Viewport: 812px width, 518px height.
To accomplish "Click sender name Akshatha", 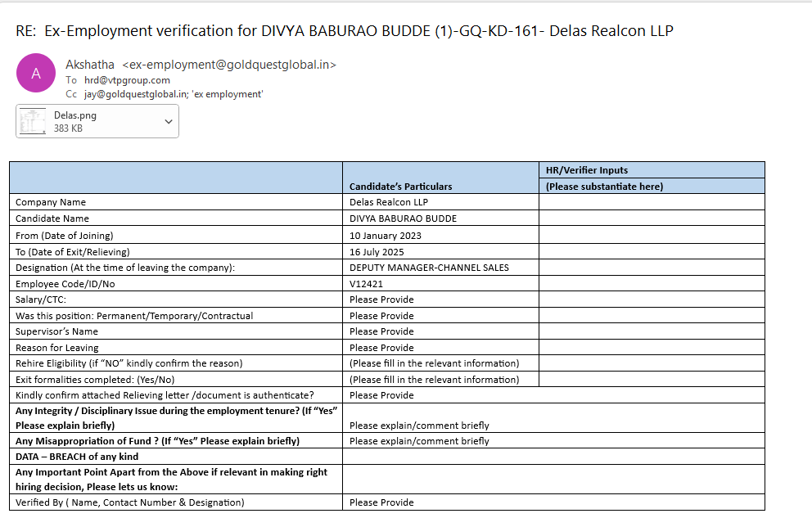I will click(89, 65).
